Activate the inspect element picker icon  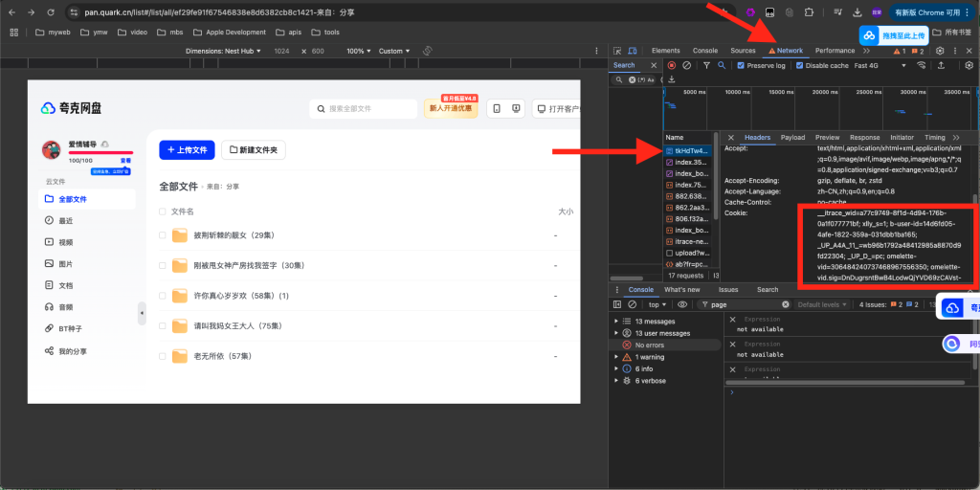[617, 51]
